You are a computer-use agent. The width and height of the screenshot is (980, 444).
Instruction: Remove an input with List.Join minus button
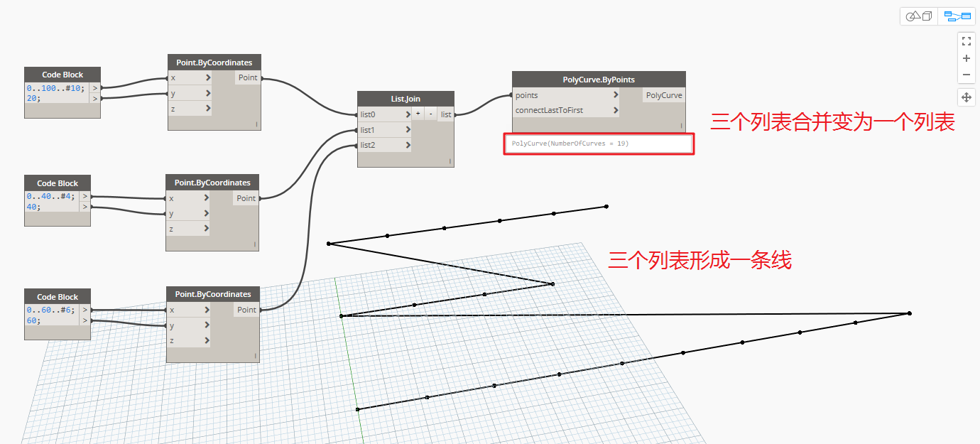pos(430,114)
